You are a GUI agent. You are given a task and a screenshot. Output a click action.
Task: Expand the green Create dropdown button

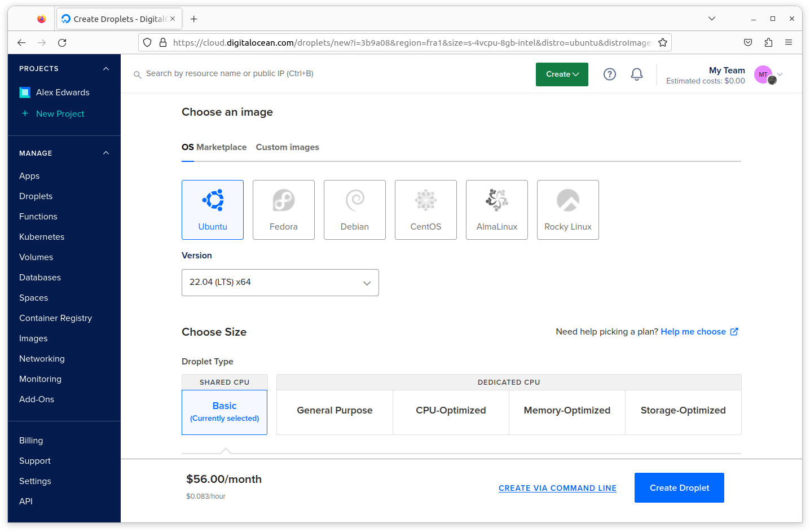[x=562, y=74]
